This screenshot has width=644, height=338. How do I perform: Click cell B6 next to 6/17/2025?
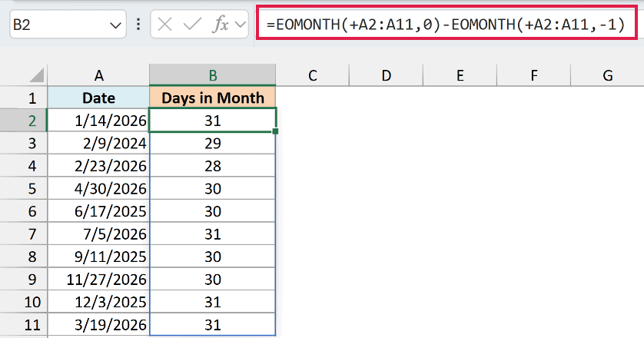coord(212,211)
